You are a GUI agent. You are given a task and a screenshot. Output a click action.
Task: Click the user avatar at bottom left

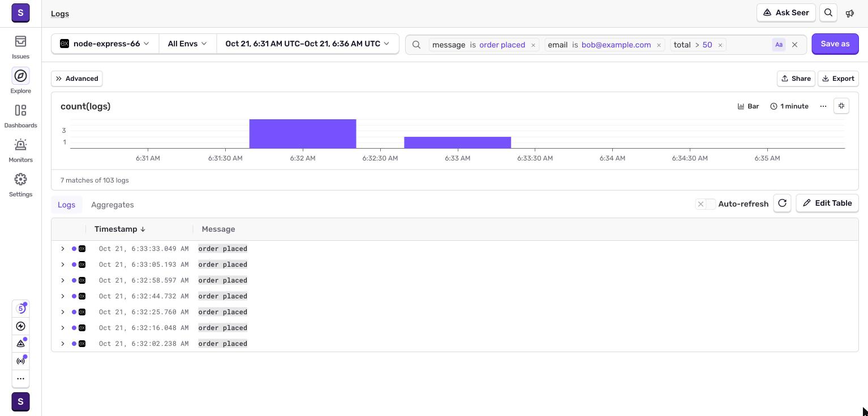[20, 402]
